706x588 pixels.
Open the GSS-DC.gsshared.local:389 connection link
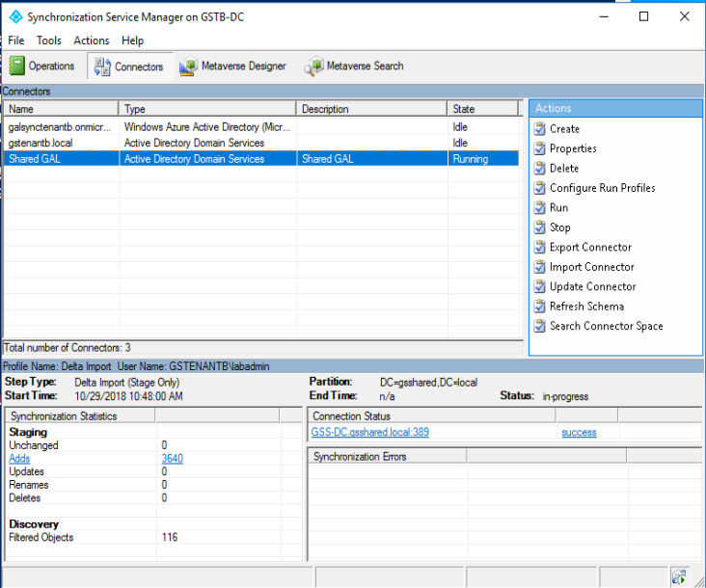tap(370, 433)
